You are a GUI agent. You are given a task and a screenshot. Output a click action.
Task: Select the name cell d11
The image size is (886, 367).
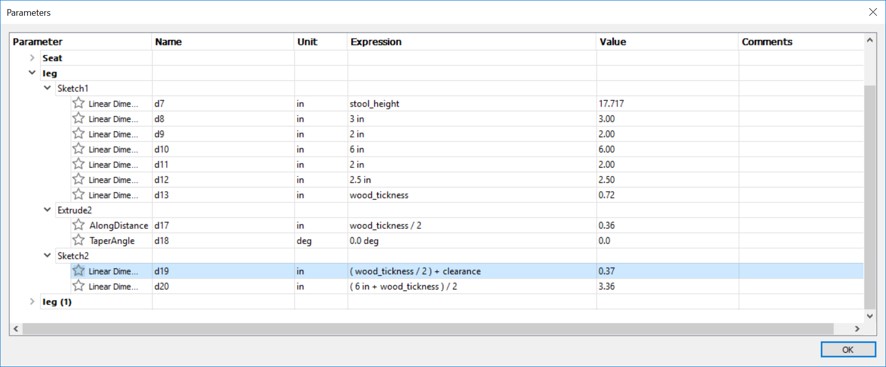point(223,165)
